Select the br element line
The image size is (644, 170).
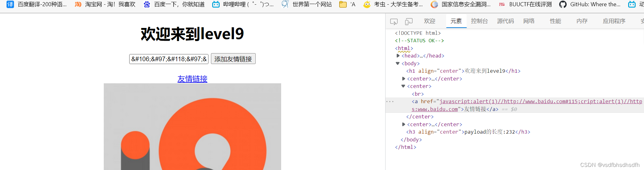(x=418, y=94)
